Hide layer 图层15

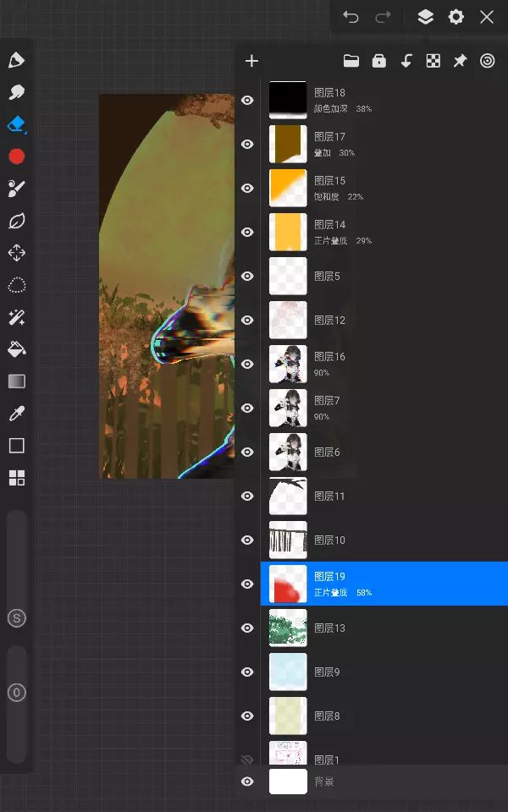[248, 188]
